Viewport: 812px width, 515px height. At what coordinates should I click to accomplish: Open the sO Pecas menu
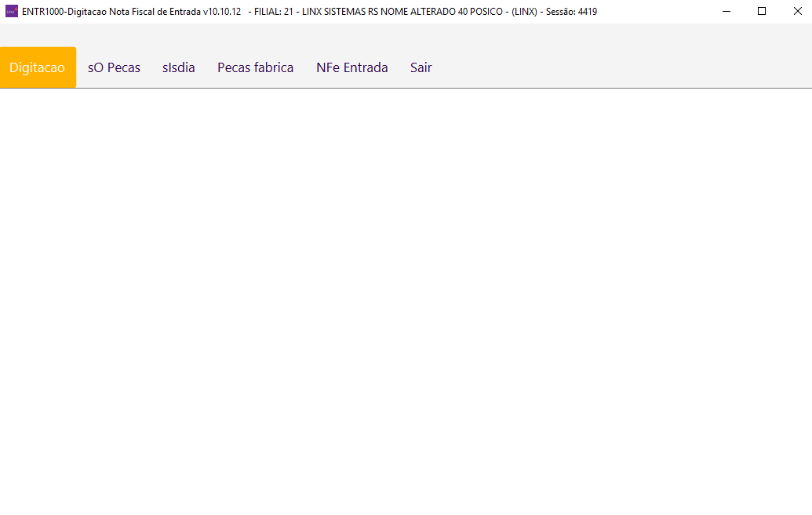coord(114,67)
